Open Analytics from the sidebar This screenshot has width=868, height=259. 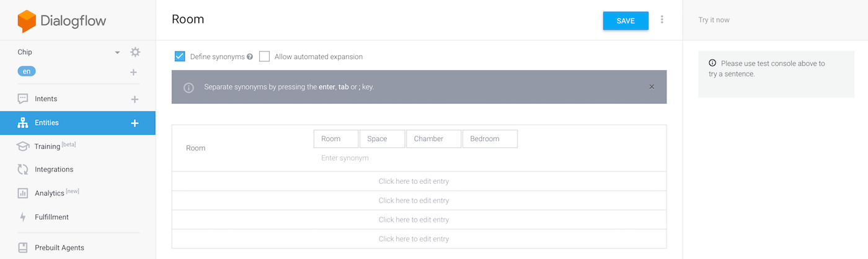pyautogui.click(x=50, y=193)
